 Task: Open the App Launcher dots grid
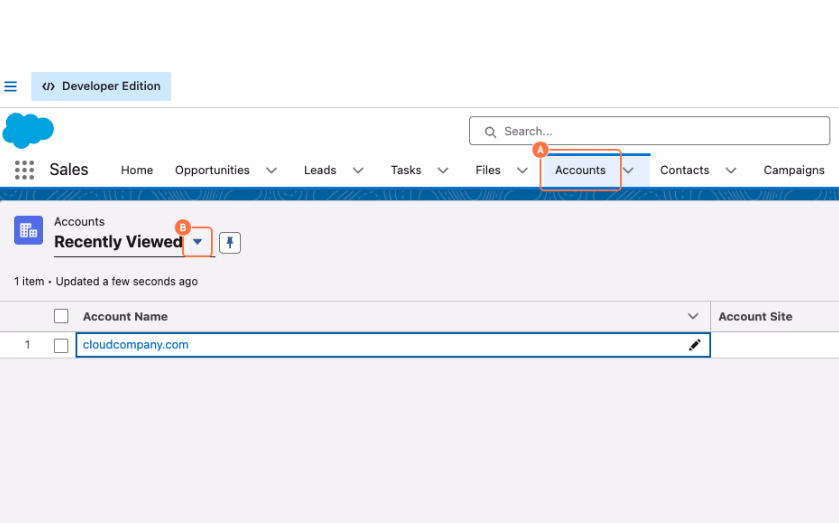[25, 170]
